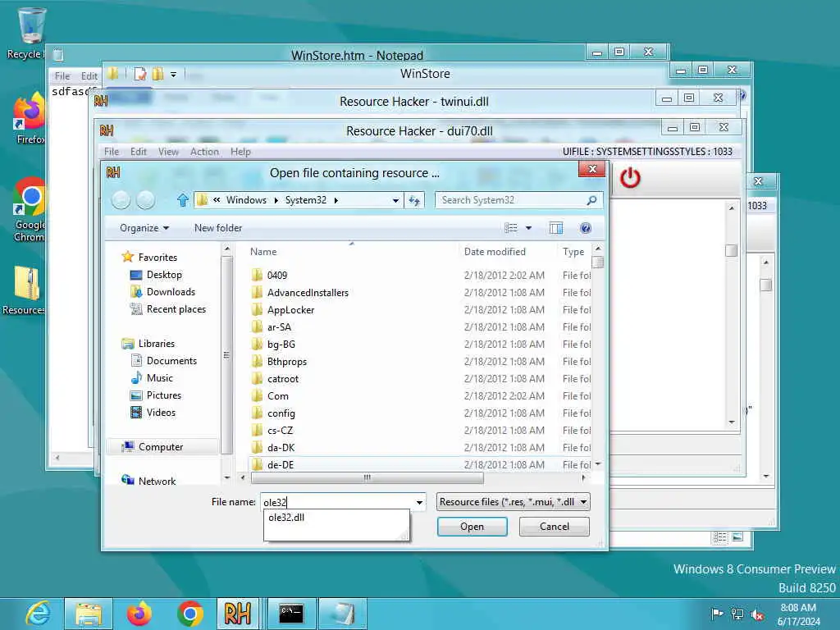This screenshot has width=840, height=630.
Task: Select Pictures library
Action: 163,395
